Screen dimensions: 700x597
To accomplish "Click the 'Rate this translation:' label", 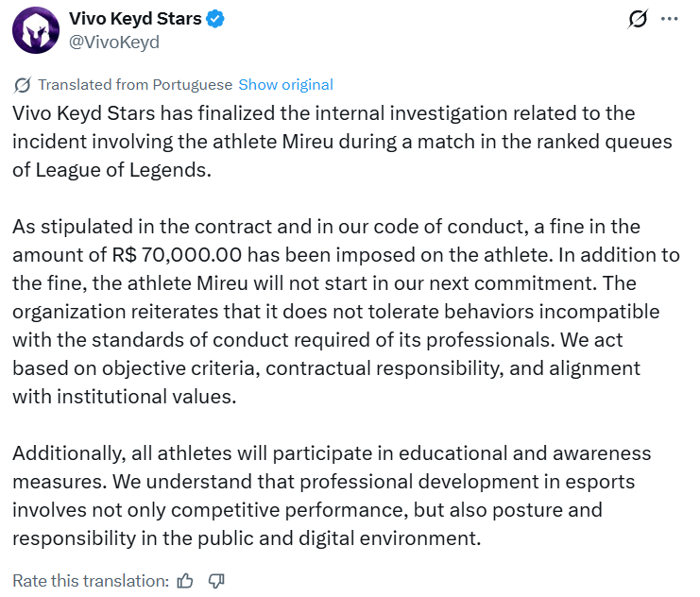I will click(x=91, y=580).
